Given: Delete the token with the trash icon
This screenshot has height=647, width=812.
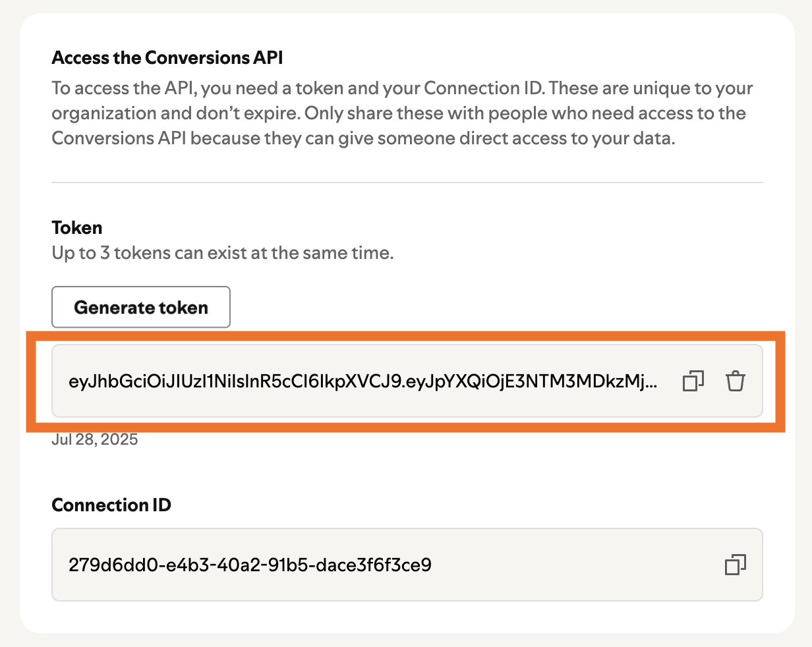Looking at the screenshot, I should 735,381.
